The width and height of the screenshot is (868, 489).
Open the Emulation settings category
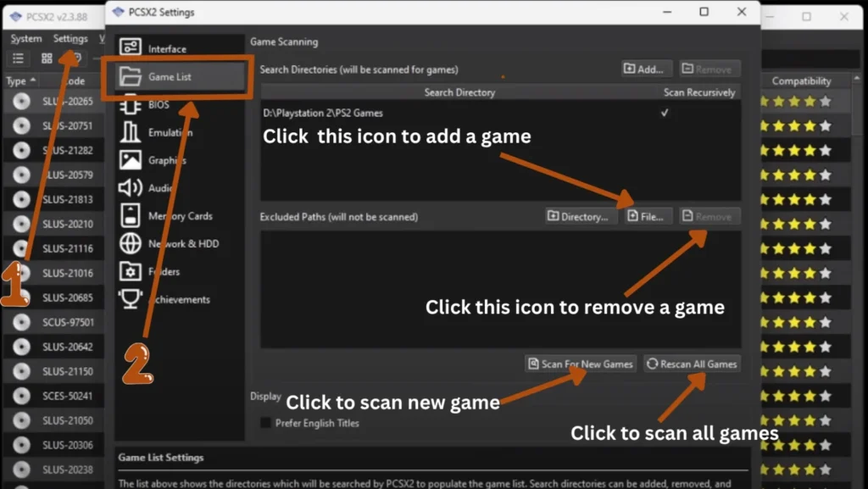click(x=180, y=132)
